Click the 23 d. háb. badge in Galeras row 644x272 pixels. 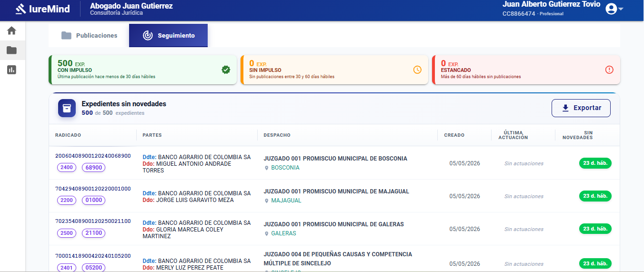(x=595, y=229)
